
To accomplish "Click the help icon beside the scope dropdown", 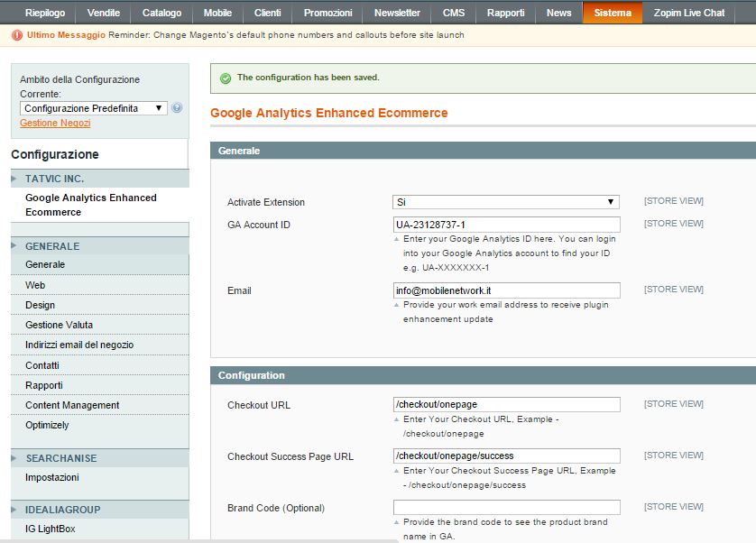I will pos(177,108).
